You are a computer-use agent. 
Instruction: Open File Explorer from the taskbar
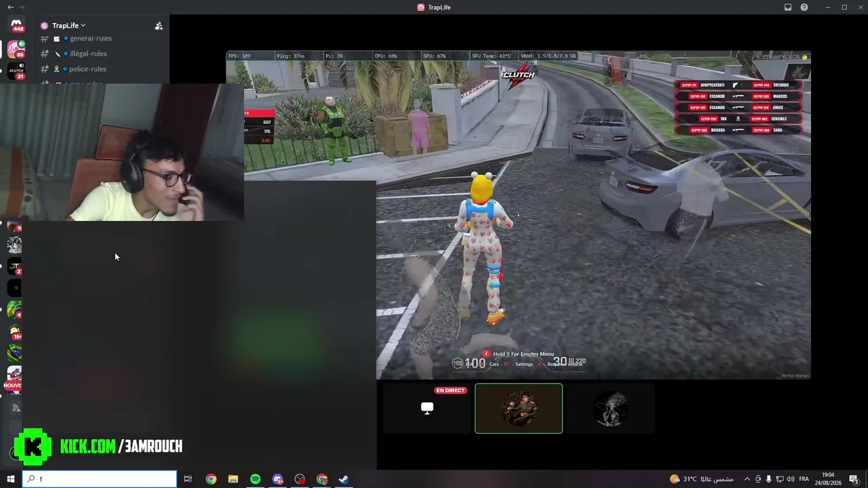233,479
